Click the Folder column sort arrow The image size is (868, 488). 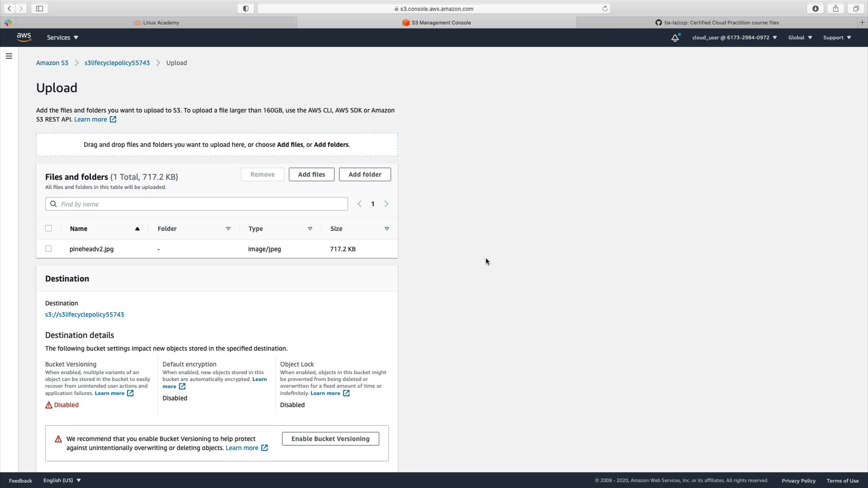click(x=228, y=229)
